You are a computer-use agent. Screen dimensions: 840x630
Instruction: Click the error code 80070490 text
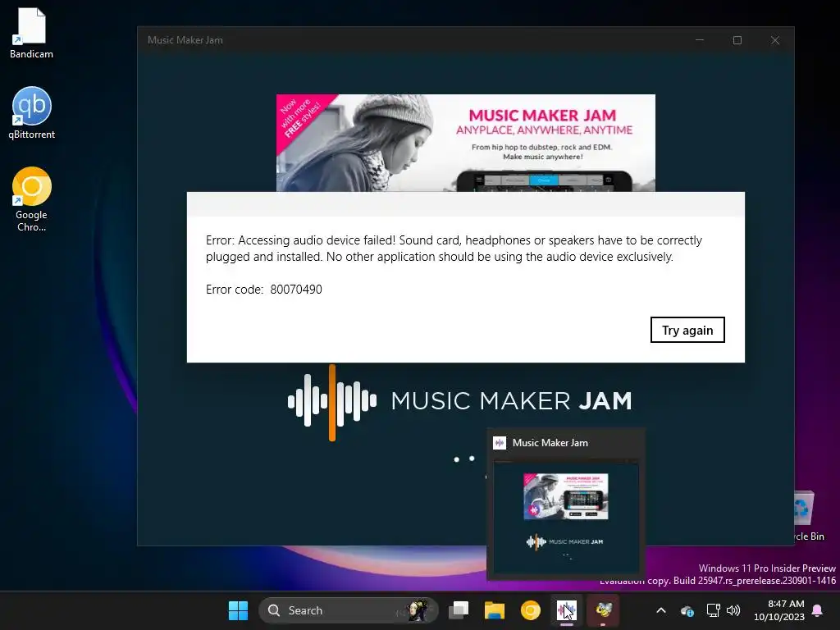(x=264, y=290)
